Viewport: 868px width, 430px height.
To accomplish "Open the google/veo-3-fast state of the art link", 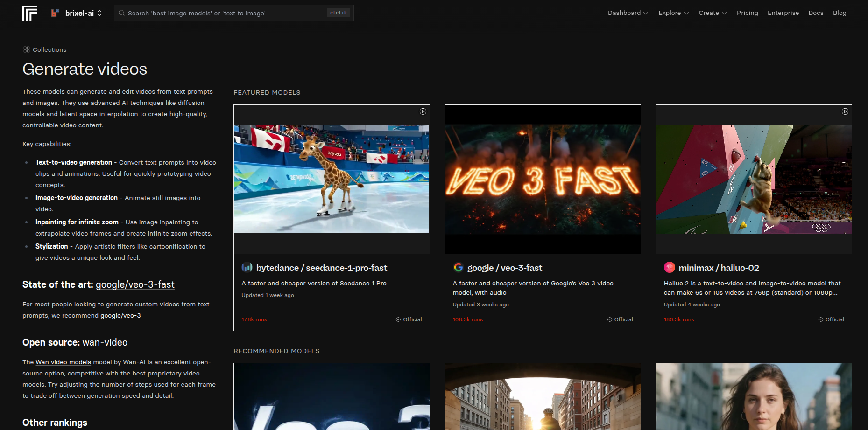I will click(135, 284).
